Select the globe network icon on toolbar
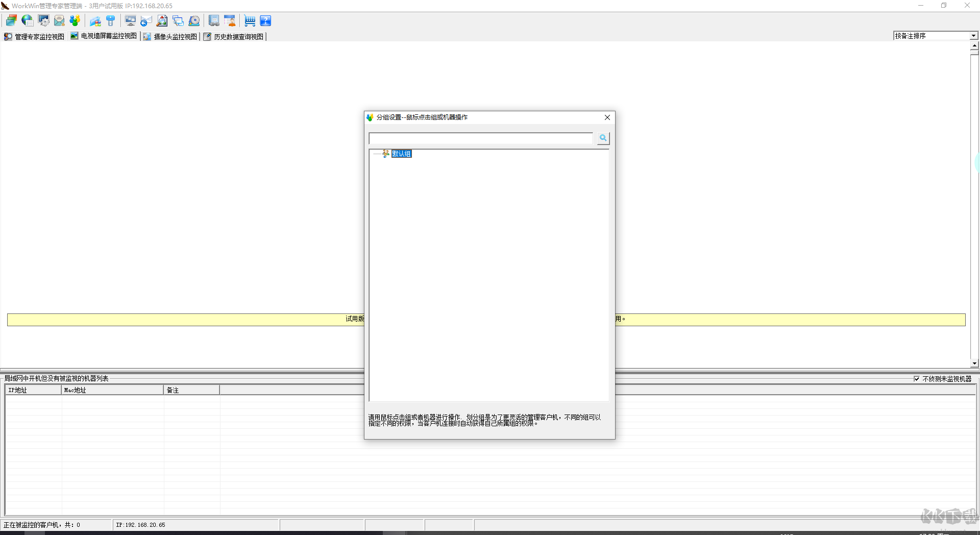The height and width of the screenshot is (535, 980). [27, 20]
